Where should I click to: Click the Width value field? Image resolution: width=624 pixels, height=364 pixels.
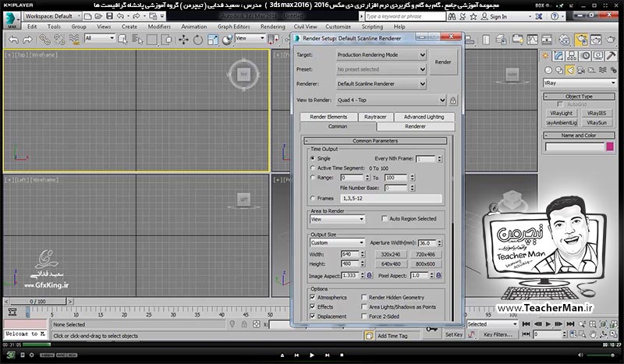tap(349, 254)
